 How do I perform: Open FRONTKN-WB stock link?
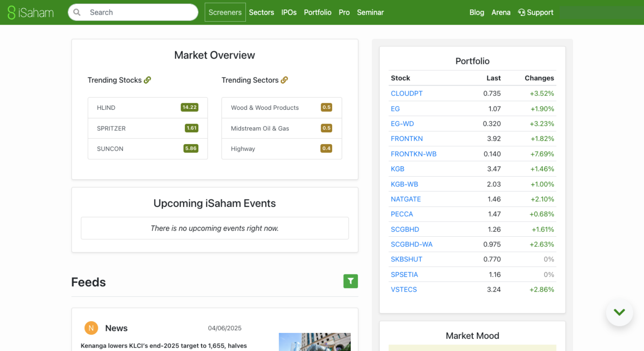[413, 154]
